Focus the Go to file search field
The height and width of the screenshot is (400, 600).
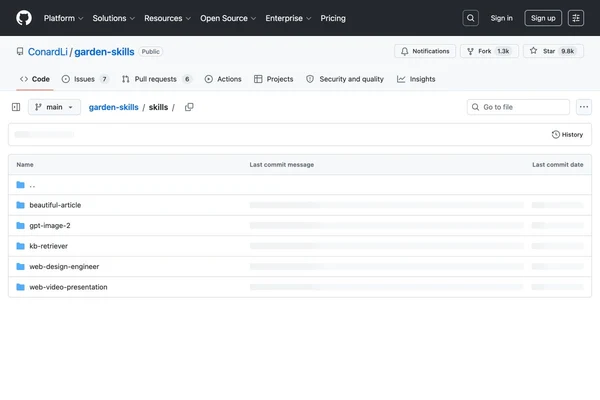click(518, 107)
